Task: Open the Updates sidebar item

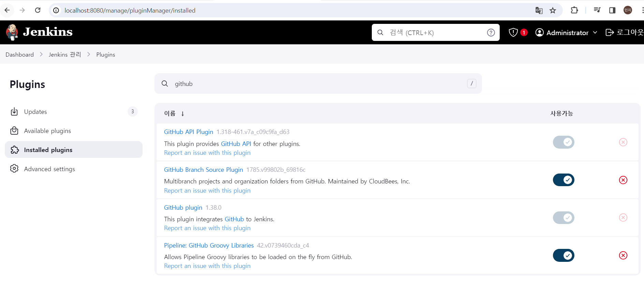Action: pyautogui.click(x=74, y=111)
